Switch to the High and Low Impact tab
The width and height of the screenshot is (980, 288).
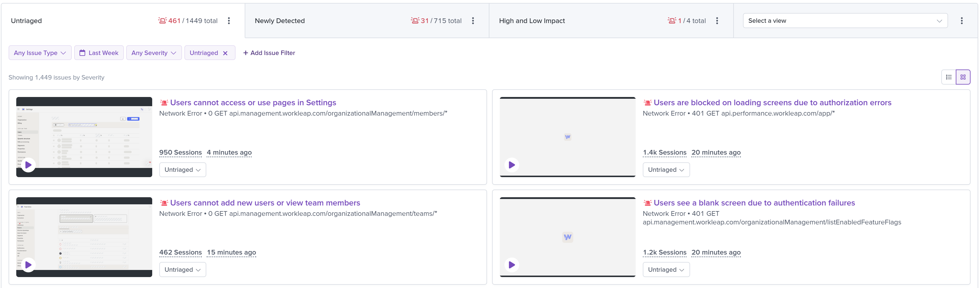point(531,21)
